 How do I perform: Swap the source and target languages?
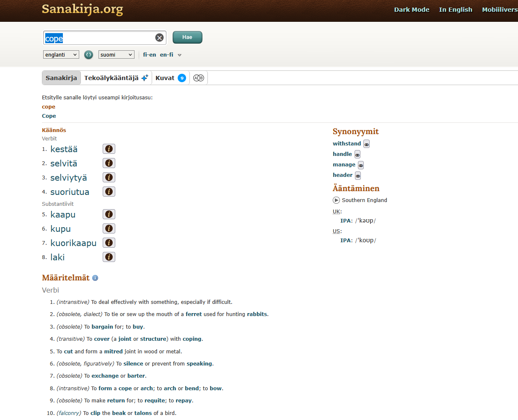88,54
